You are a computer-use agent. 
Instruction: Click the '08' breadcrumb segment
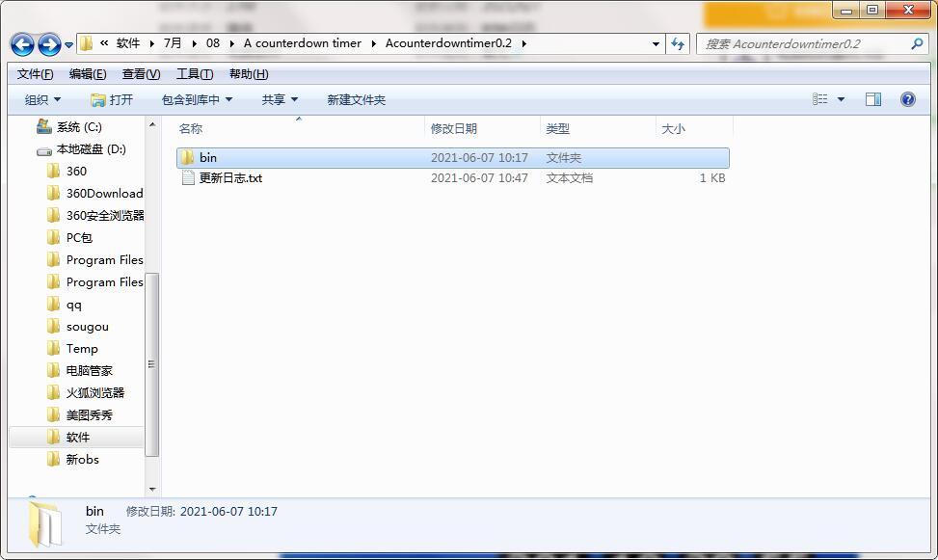coord(213,43)
